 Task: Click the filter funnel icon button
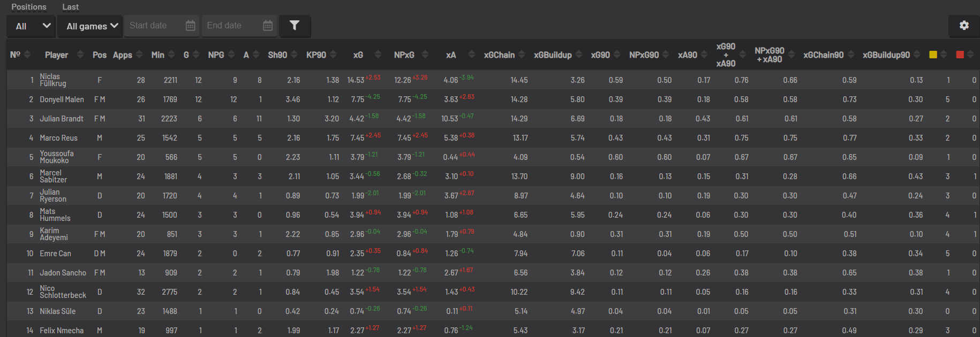[294, 26]
